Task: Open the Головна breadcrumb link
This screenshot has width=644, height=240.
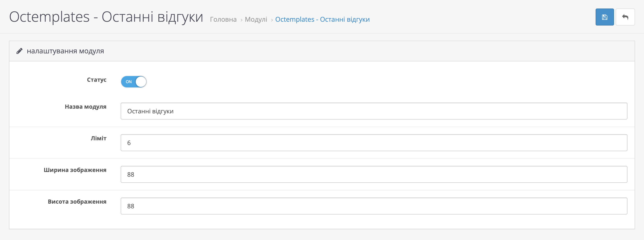Action: pos(223,20)
